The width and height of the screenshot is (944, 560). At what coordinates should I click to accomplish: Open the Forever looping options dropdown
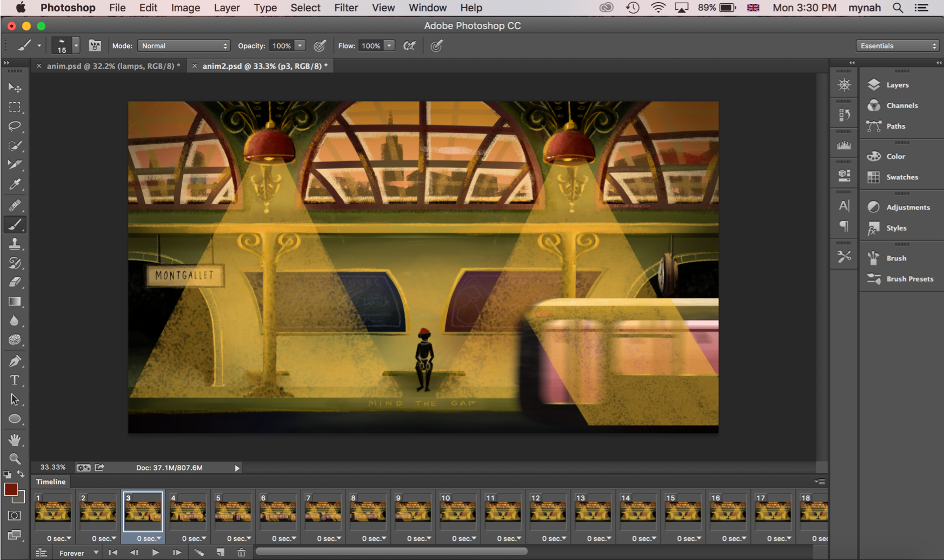tap(78, 552)
